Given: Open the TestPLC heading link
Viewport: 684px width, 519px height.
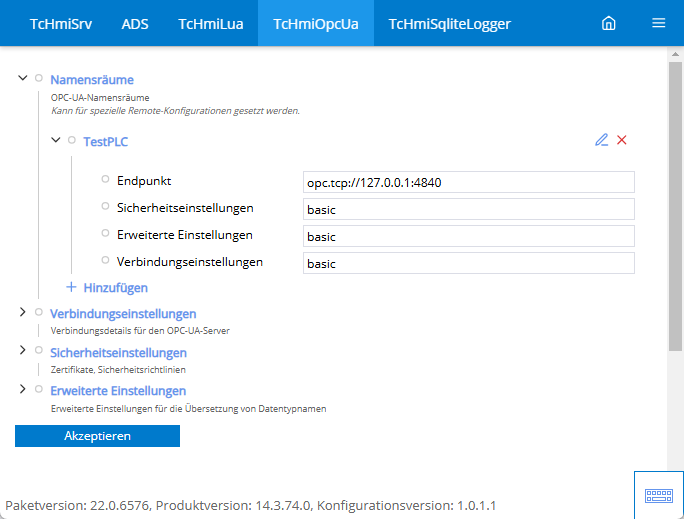Looking at the screenshot, I should [x=106, y=142].
